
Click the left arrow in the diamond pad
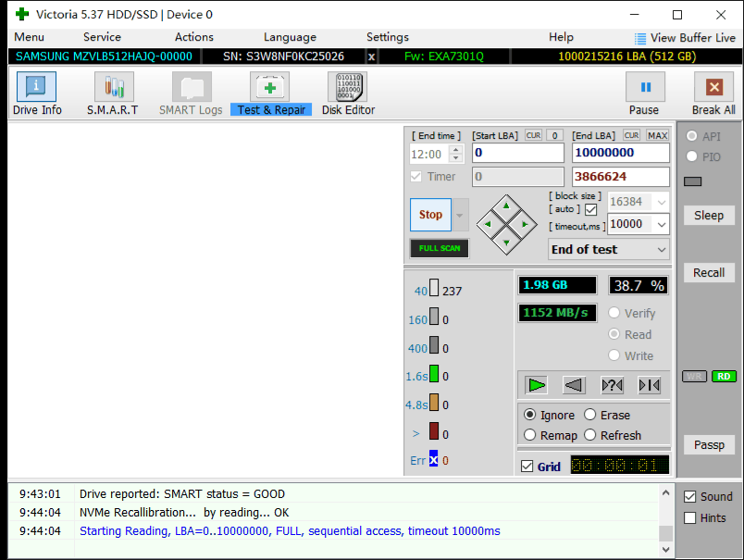pyautogui.click(x=489, y=225)
